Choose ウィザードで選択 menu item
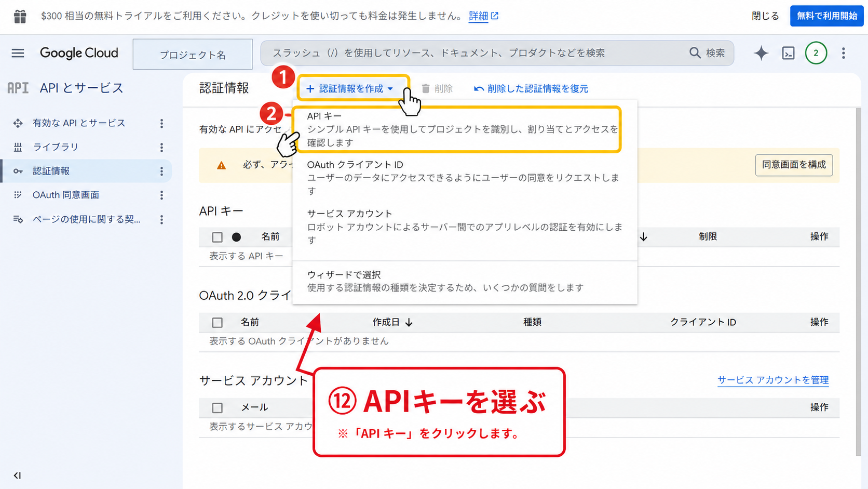This screenshot has width=868, height=489. 465,281
